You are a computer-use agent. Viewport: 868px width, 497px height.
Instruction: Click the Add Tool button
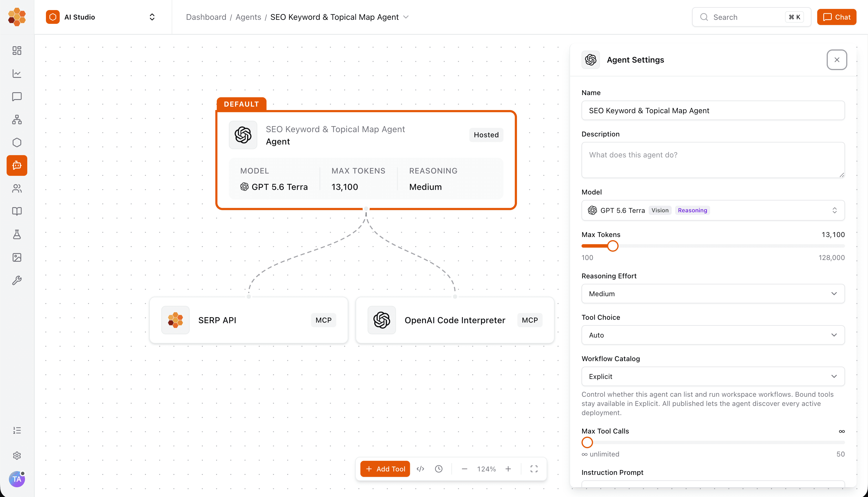pos(385,469)
